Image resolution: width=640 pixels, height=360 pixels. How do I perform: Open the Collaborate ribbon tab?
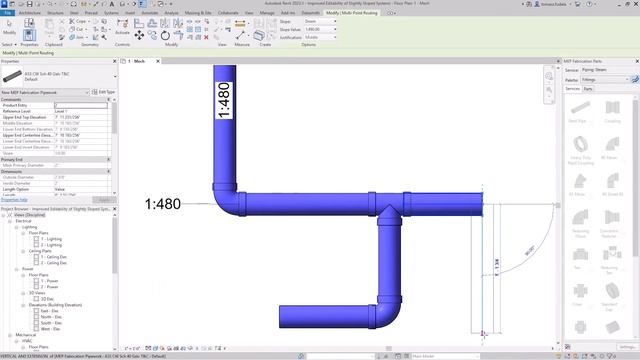[228, 13]
